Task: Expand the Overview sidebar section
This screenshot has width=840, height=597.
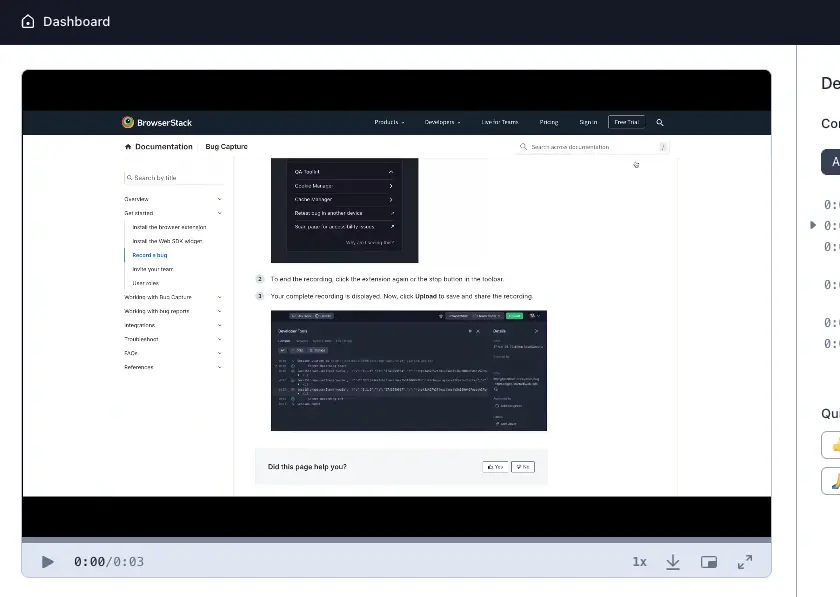Action: click(x=220, y=199)
